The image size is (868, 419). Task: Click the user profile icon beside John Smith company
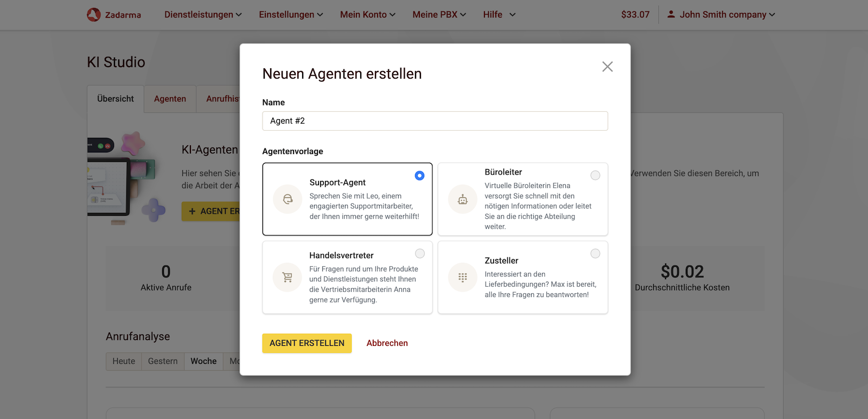tap(671, 14)
